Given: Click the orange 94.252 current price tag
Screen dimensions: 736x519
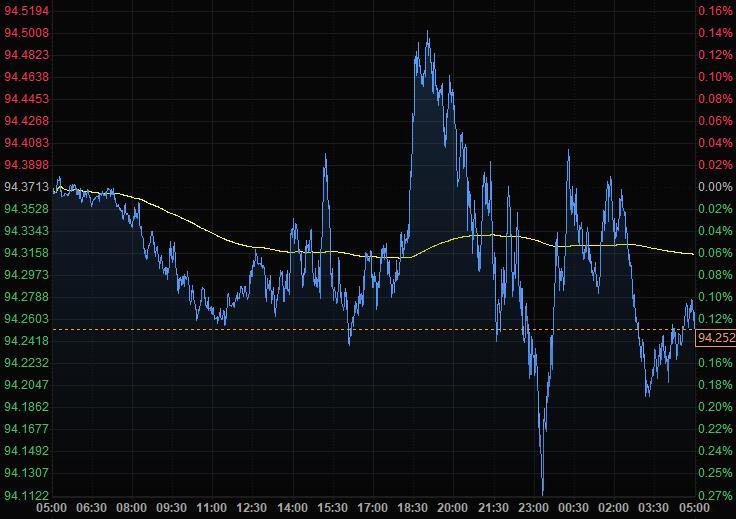Looking at the screenshot, I should click(715, 338).
